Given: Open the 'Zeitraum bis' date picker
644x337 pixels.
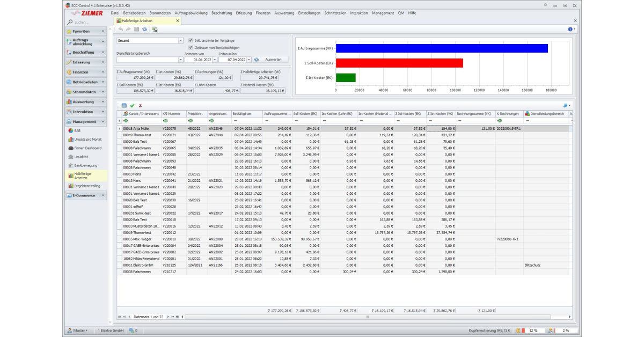Looking at the screenshot, I should tap(249, 60).
